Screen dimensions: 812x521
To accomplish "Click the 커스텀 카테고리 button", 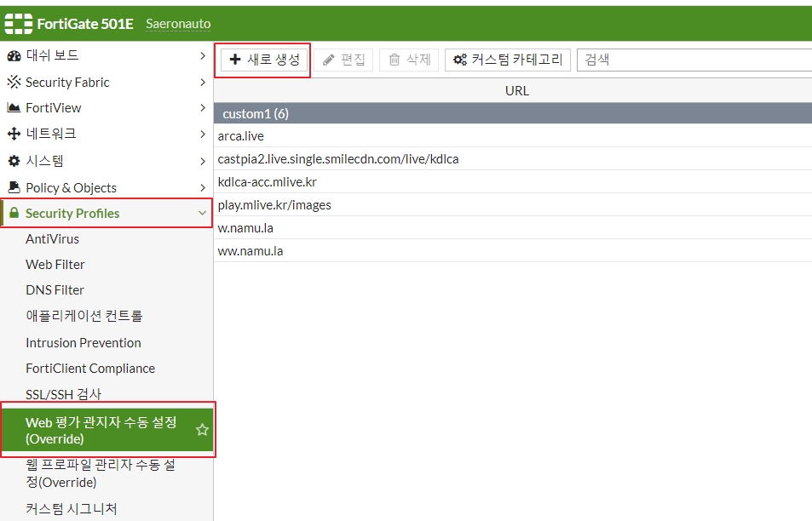I will coord(508,60).
